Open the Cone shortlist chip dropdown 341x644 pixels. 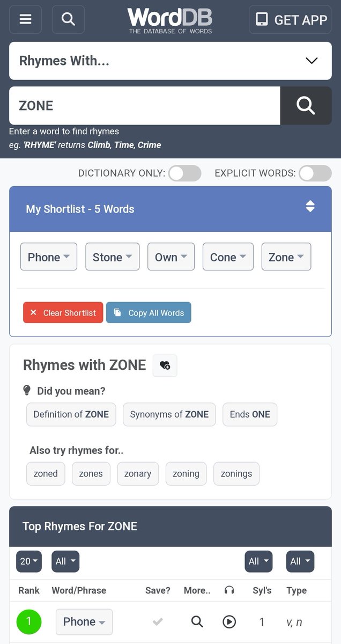228,257
